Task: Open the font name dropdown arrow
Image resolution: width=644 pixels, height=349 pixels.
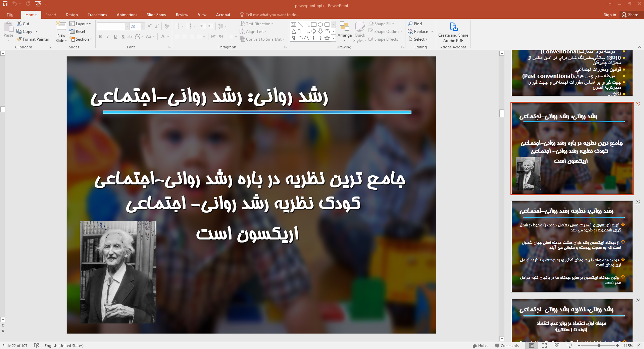Action: (127, 26)
